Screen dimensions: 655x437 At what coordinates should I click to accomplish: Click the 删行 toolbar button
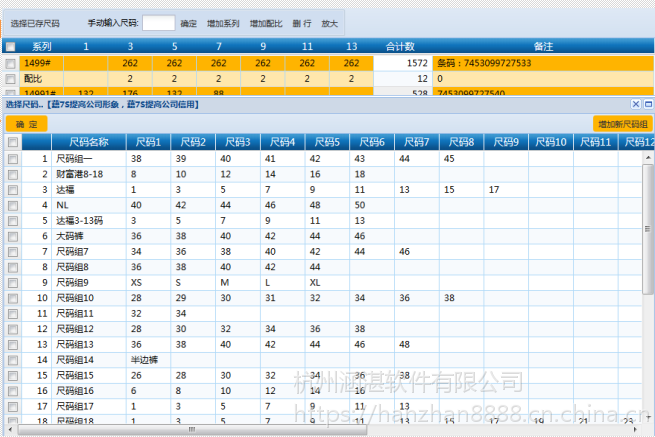tap(302, 23)
